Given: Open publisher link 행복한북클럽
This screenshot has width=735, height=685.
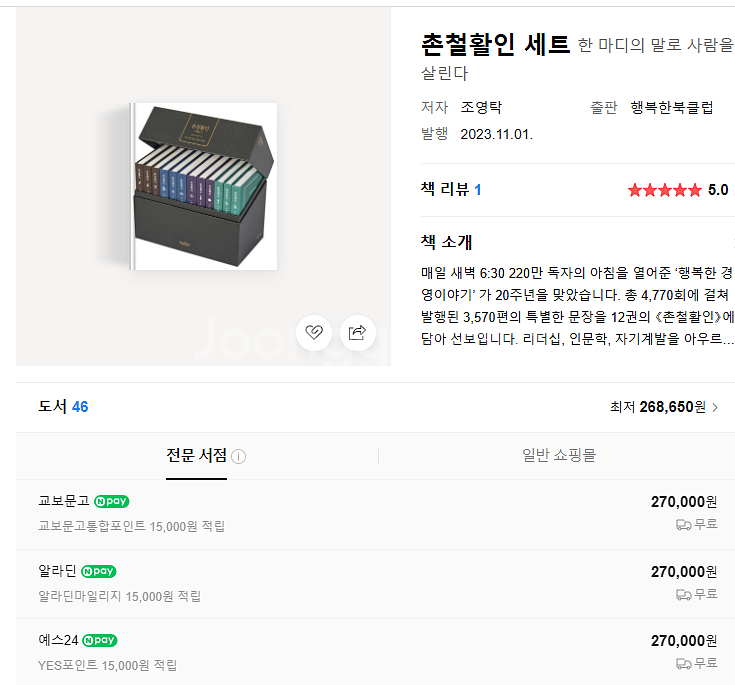Looking at the screenshot, I should point(672,107).
